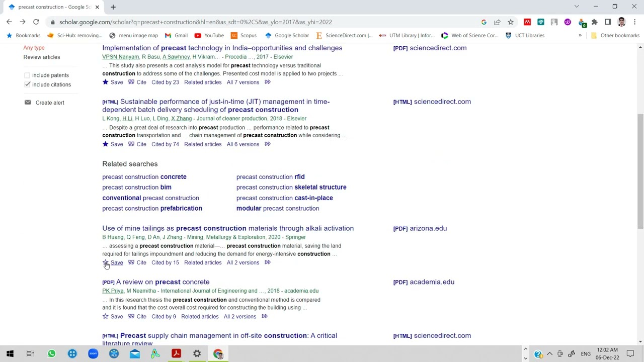The width and height of the screenshot is (644, 362).
Task: Select the Any type filter
Action: [x=34, y=48]
